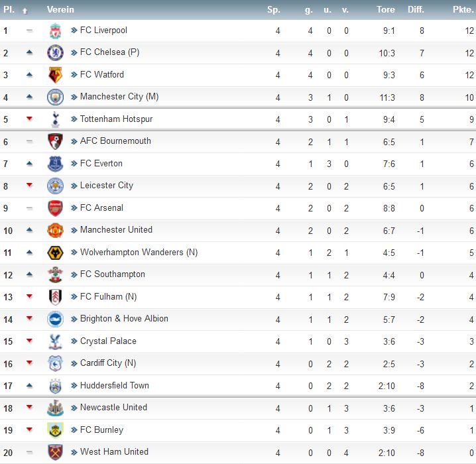Viewport: 476px width, 464px height.
Task: Click the Tottenham Hotspur cockerel crest
Action: click(x=55, y=119)
